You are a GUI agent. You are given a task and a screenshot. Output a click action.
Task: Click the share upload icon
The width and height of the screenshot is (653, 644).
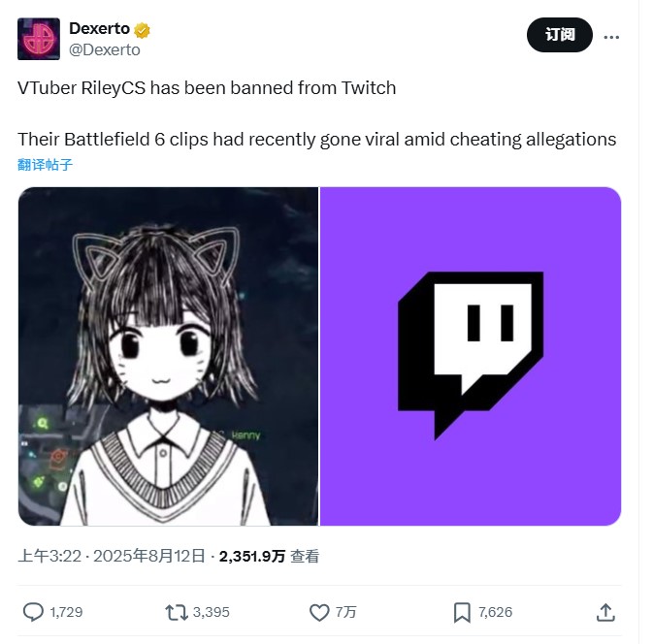[605, 612]
